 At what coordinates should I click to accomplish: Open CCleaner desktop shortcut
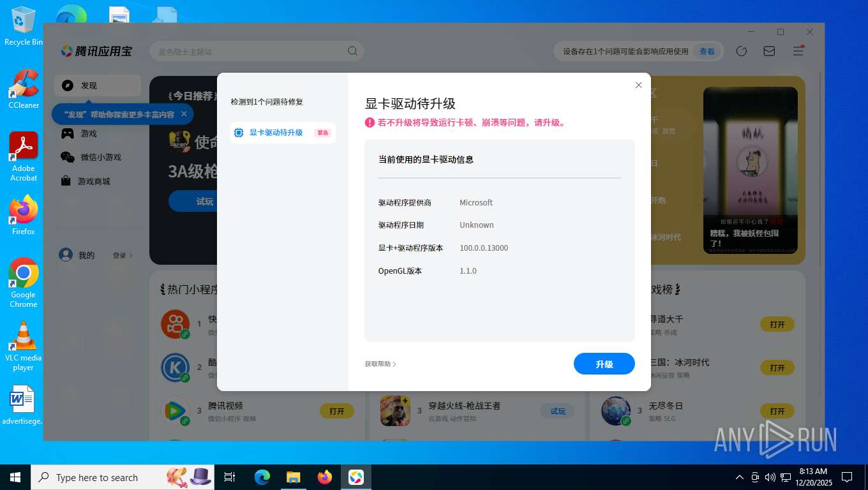point(24,89)
